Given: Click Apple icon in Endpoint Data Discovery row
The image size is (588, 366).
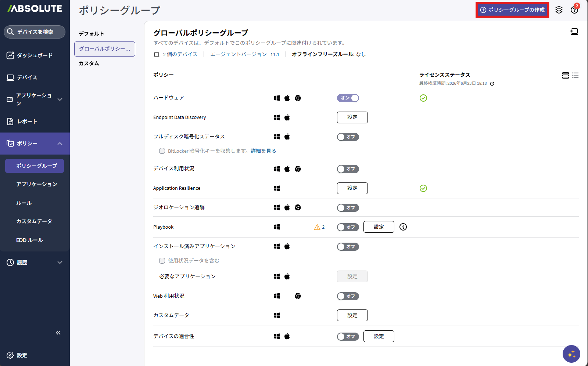Looking at the screenshot, I should (287, 117).
